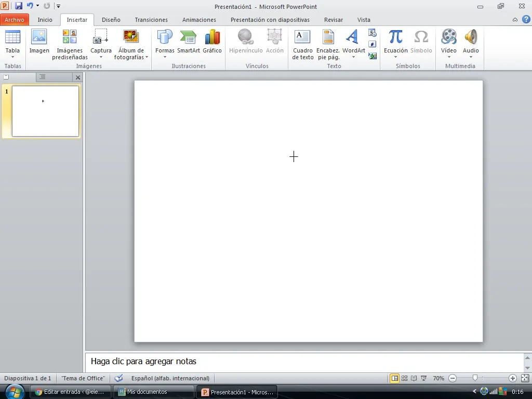The image size is (532, 399).
Task: Toggle normal view button in status bar
Action: click(395, 378)
